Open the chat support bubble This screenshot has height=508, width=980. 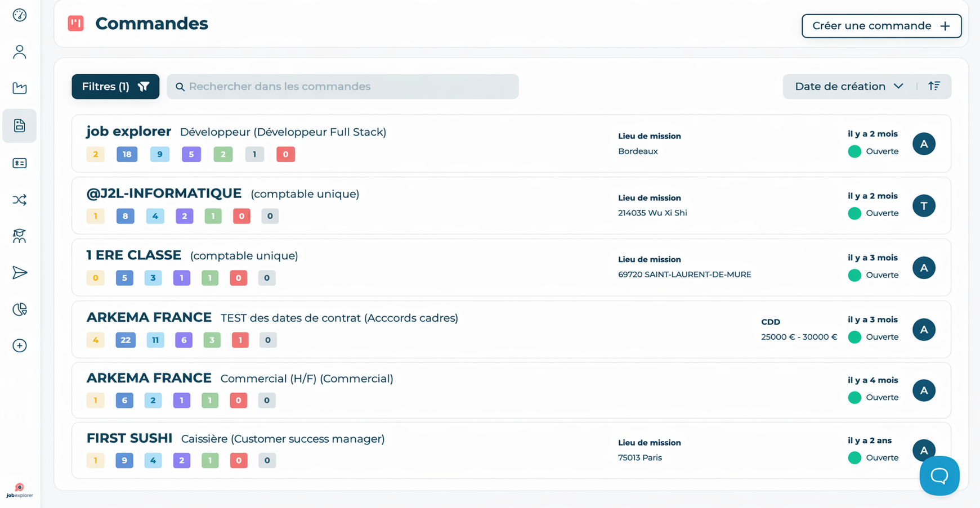(x=939, y=476)
